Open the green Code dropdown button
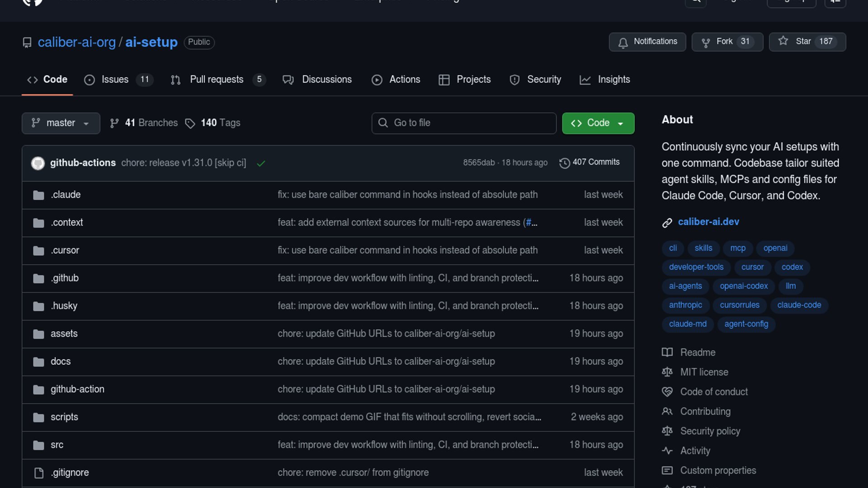The width and height of the screenshot is (868, 488). click(598, 123)
